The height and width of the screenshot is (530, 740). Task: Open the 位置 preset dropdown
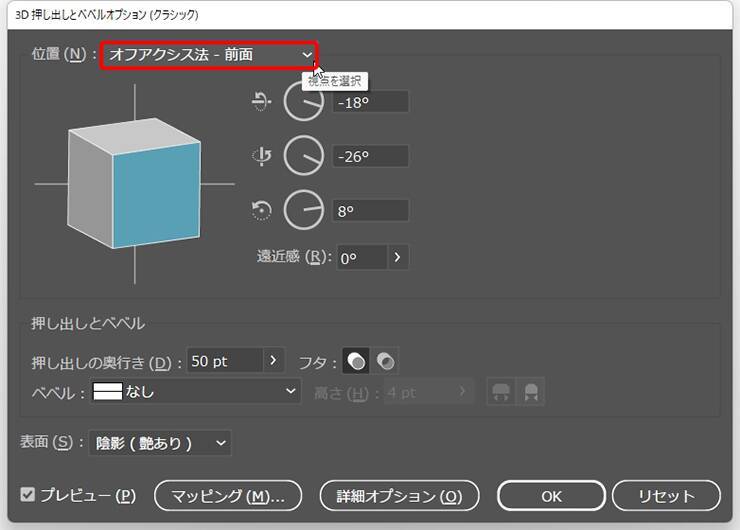(209, 55)
